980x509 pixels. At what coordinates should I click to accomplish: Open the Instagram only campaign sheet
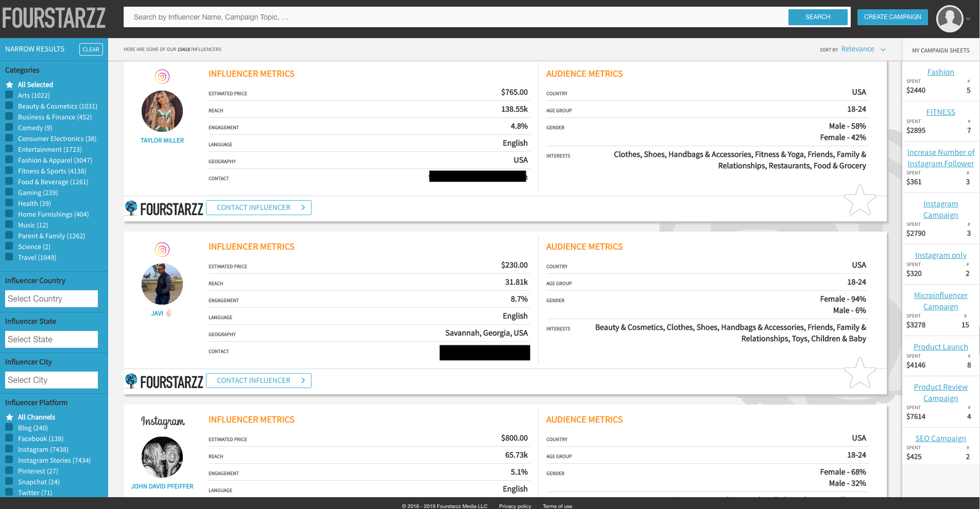click(x=941, y=255)
